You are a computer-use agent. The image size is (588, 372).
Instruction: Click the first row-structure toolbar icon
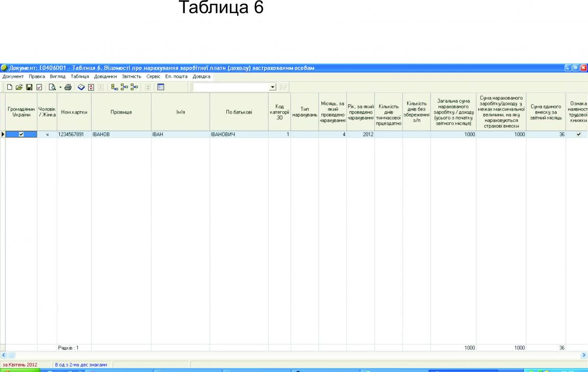point(115,87)
